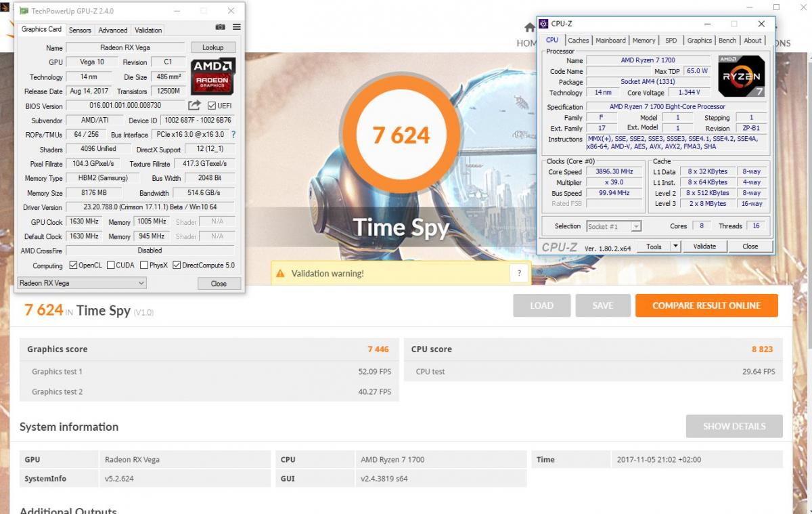The image size is (812, 514).
Task: Switch to the GPU-Z Sensors tab
Action: click(80, 30)
